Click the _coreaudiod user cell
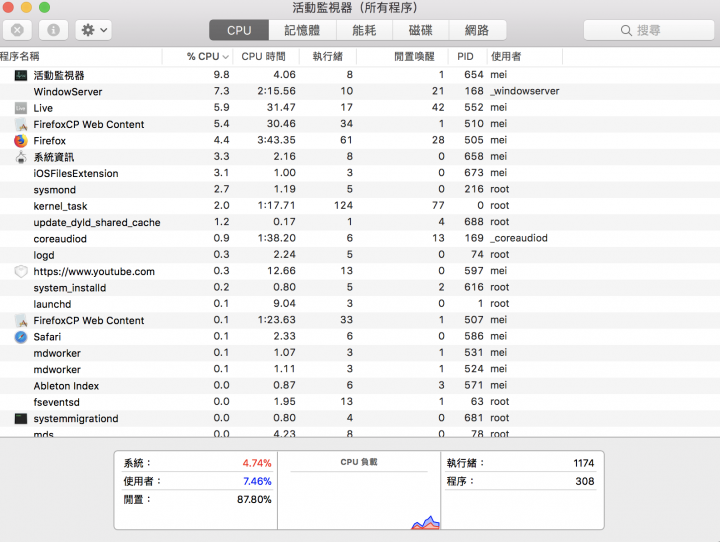 519,238
